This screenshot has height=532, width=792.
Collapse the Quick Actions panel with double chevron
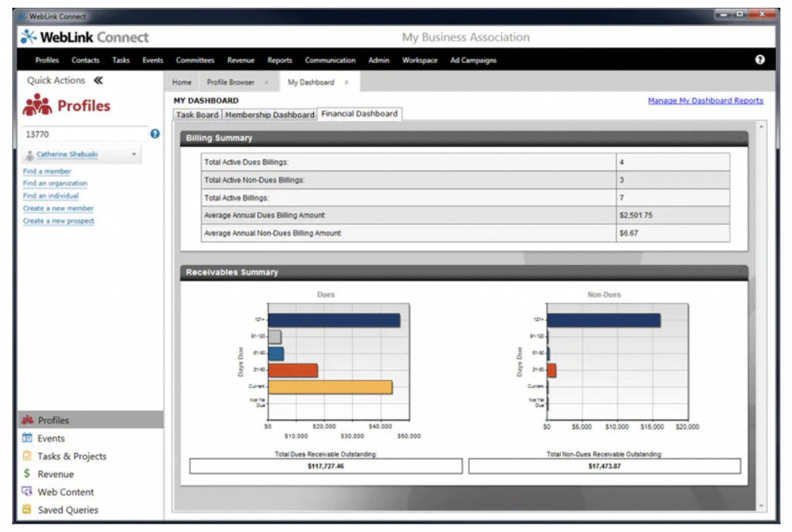pos(97,80)
